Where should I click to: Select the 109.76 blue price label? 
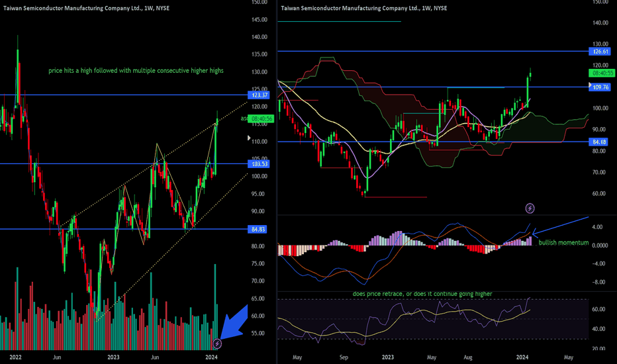click(600, 87)
